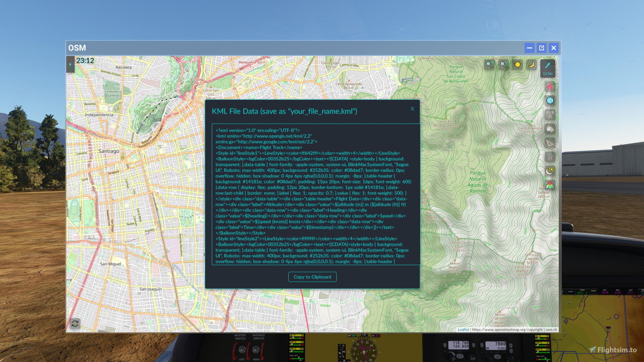Collapse the KML File Data dialog with its X

pos(412,109)
